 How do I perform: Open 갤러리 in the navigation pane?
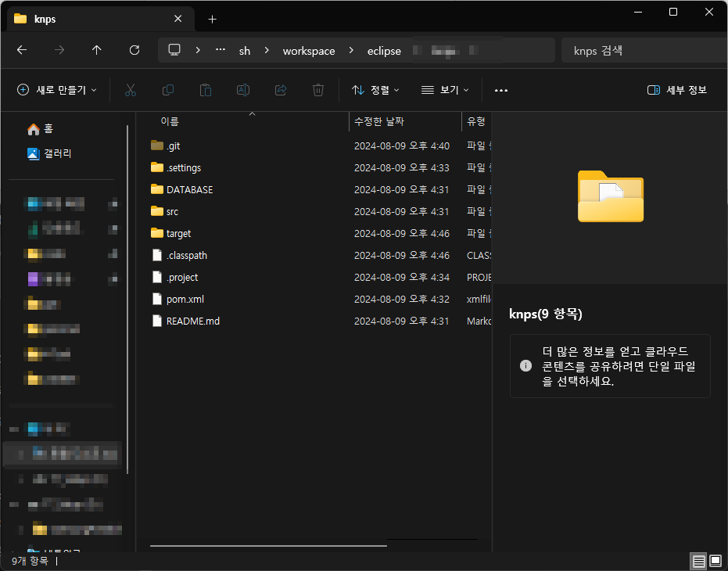(49, 153)
